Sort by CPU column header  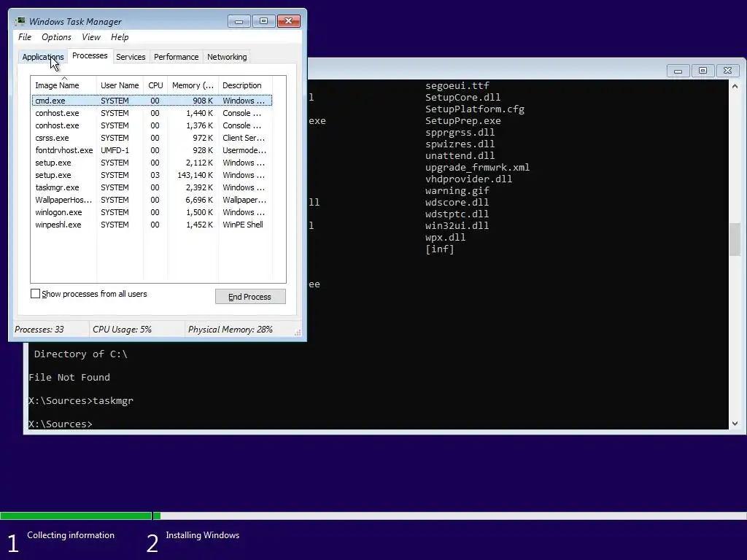tap(155, 85)
